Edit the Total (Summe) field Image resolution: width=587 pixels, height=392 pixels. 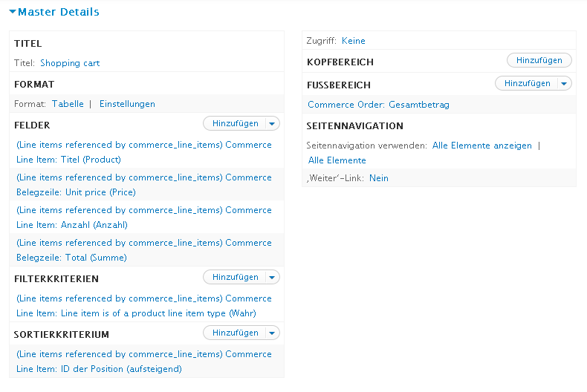pyautogui.click(x=144, y=249)
